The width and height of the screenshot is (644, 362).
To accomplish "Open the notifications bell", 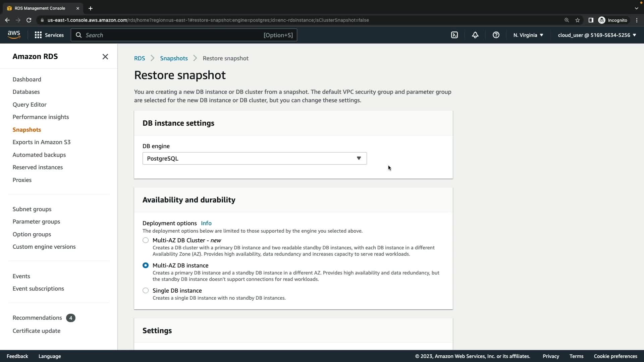I will 475,35.
